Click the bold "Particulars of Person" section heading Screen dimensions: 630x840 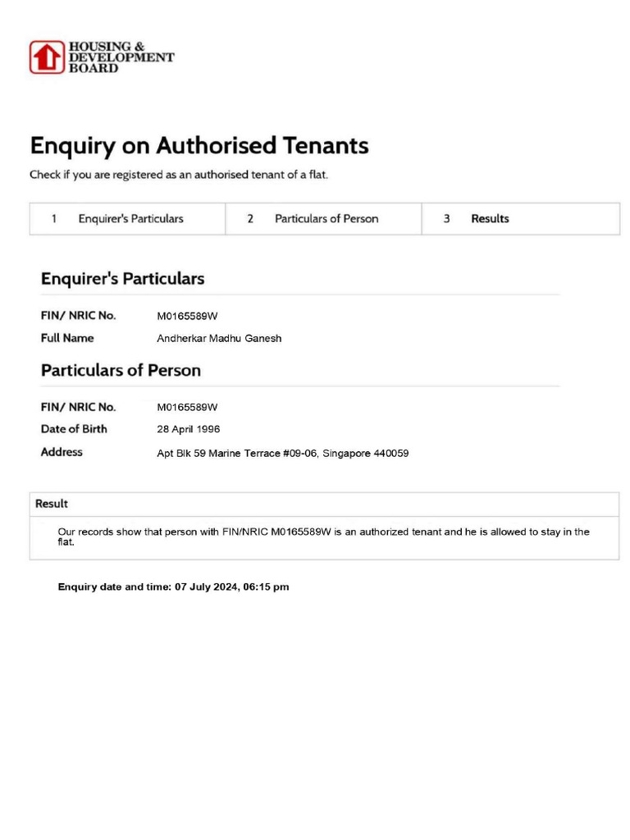click(121, 371)
